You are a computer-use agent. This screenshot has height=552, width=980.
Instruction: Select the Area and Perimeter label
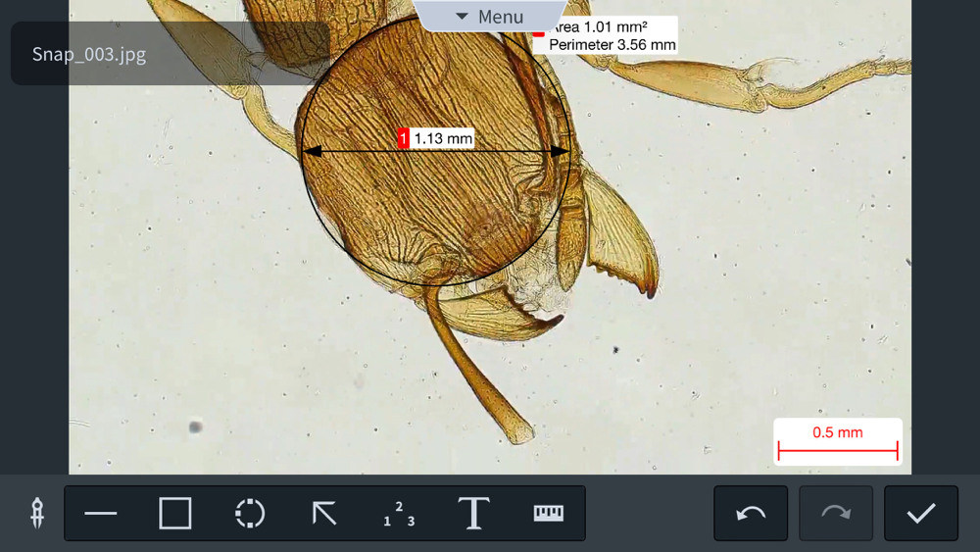point(606,35)
